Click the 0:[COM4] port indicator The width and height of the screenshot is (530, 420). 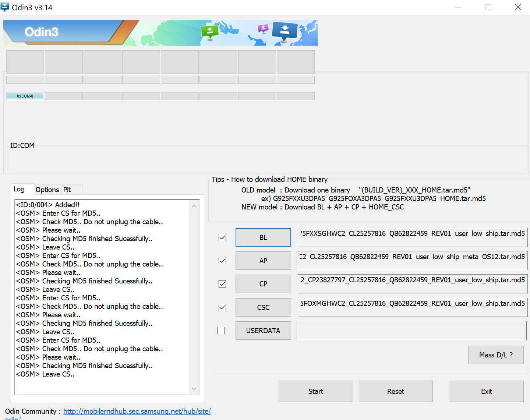[x=25, y=96]
